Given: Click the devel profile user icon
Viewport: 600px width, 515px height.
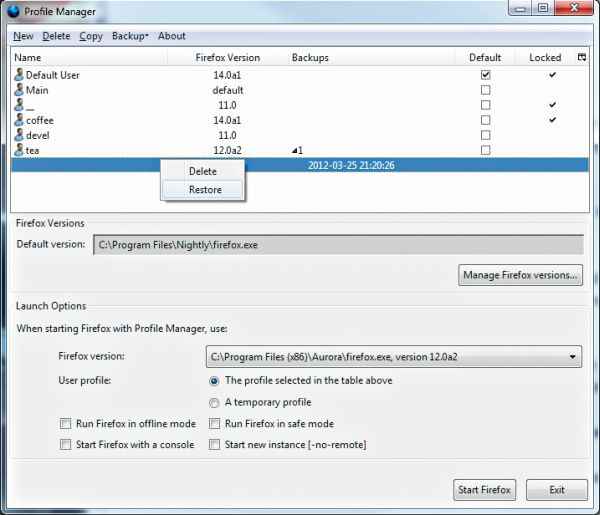Looking at the screenshot, I should pyautogui.click(x=19, y=135).
